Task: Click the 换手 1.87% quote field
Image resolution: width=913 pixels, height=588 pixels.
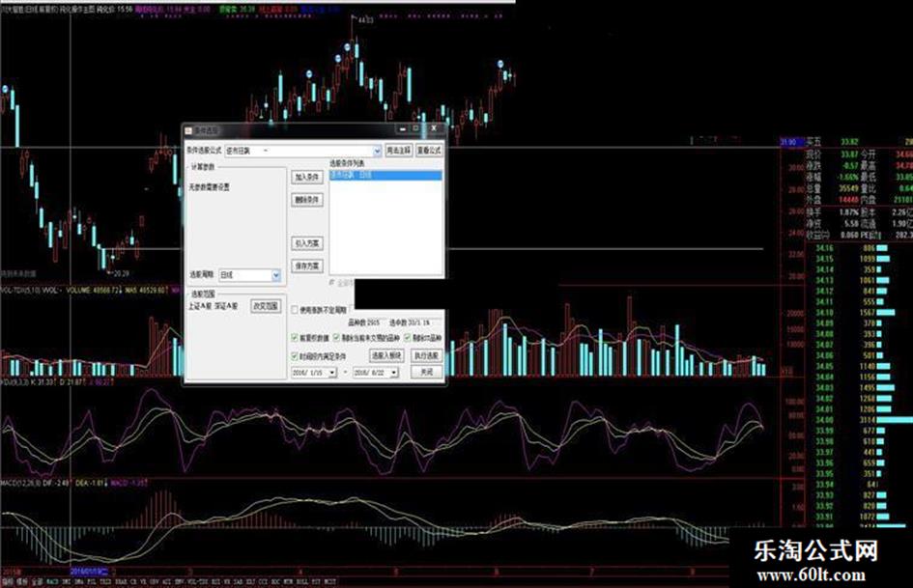Action: [833, 212]
